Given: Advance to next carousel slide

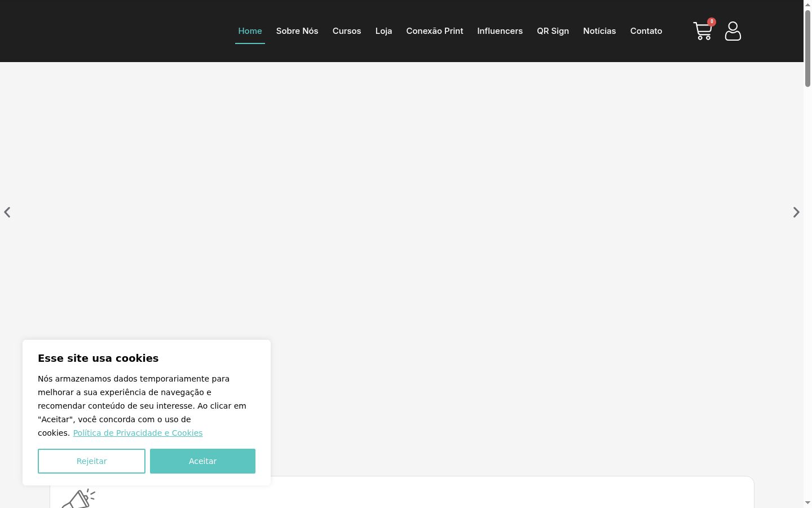Looking at the screenshot, I should 796,212.
